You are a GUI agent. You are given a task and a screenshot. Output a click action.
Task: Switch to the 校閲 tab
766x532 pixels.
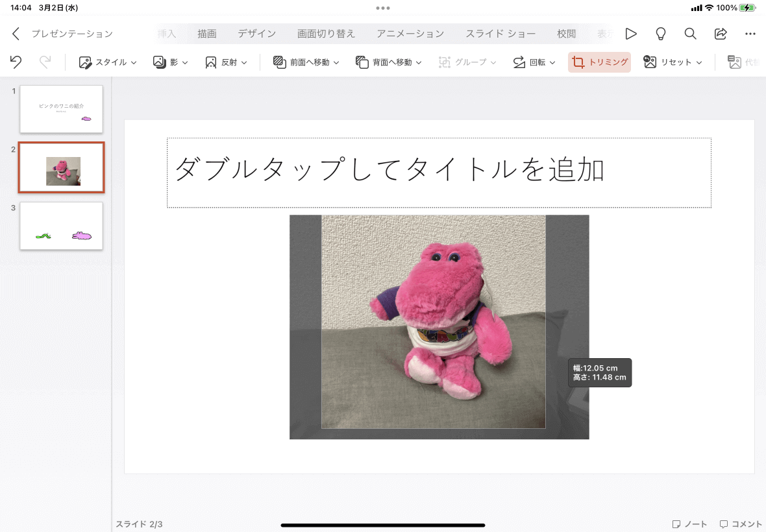coord(567,34)
